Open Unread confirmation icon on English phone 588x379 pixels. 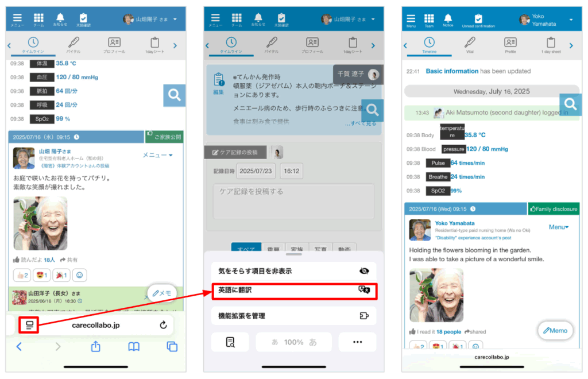pos(478,20)
